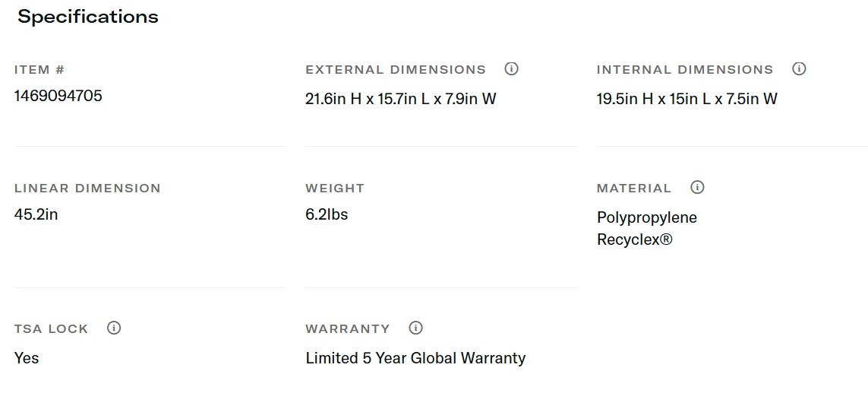Select the external dimensions value 21.6in H
The image size is (868, 409).
point(333,99)
